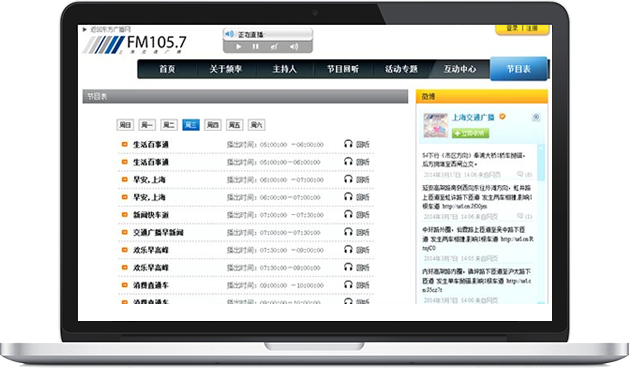Go back via the 返回东方广播网 link
Image resolution: width=629 pixels, height=368 pixels.
tap(110, 29)
